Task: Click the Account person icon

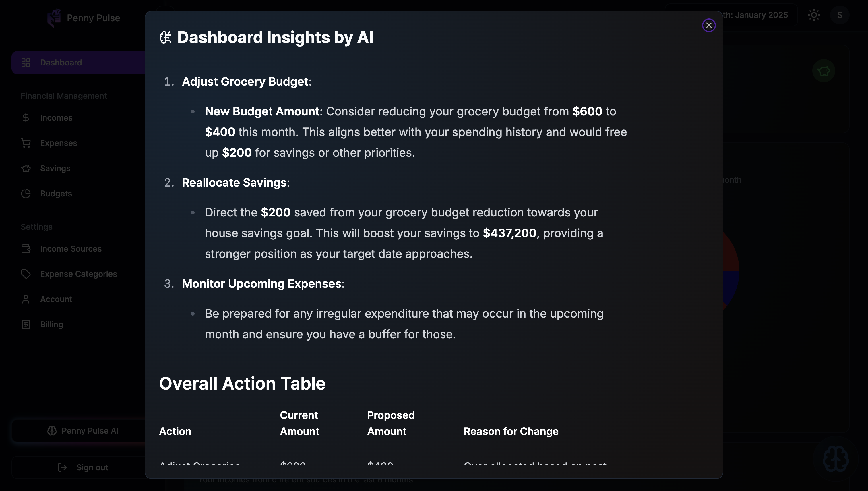Action: point(26,299)
